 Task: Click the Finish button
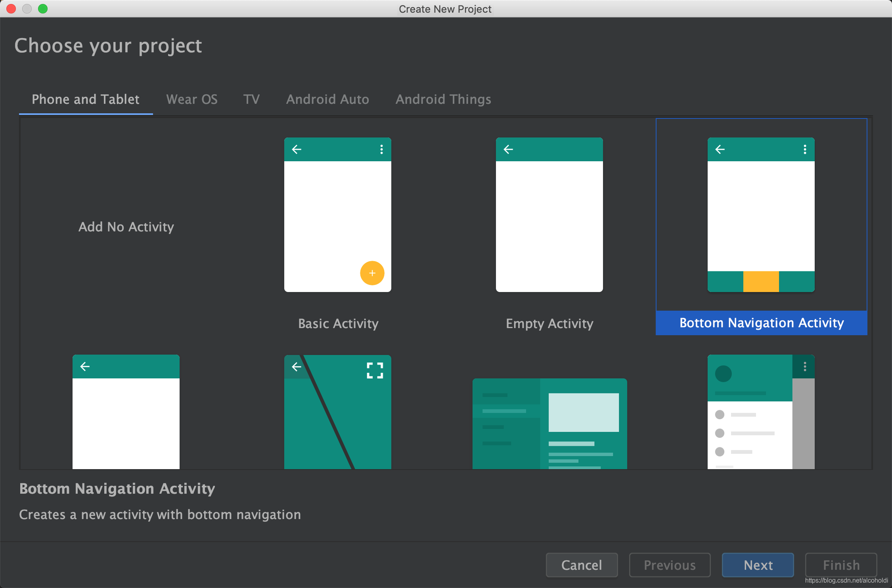click(841, 565)
